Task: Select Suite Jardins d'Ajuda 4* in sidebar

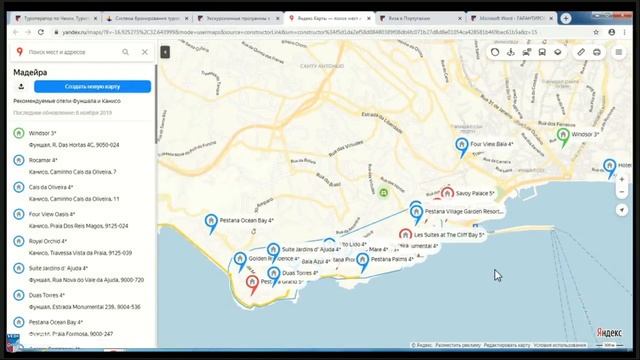Action: (x=82, y=274)
